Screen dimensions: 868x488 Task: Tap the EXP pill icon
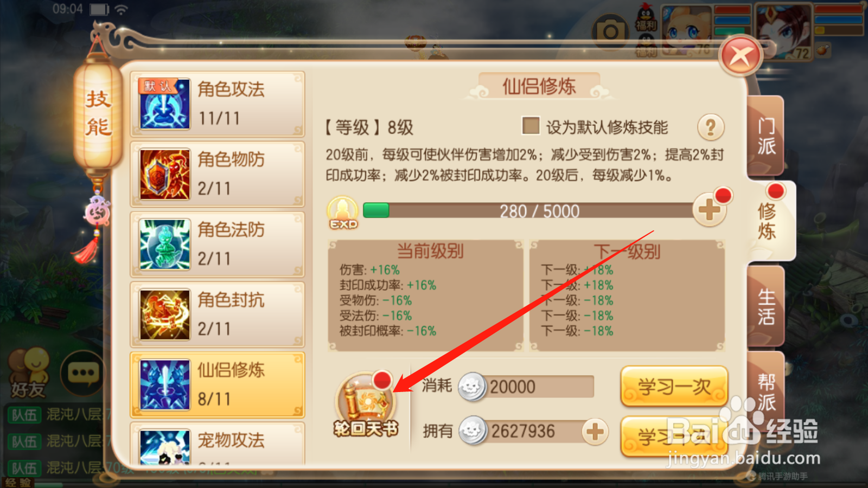pyautogui.click(x=343, y=213)
